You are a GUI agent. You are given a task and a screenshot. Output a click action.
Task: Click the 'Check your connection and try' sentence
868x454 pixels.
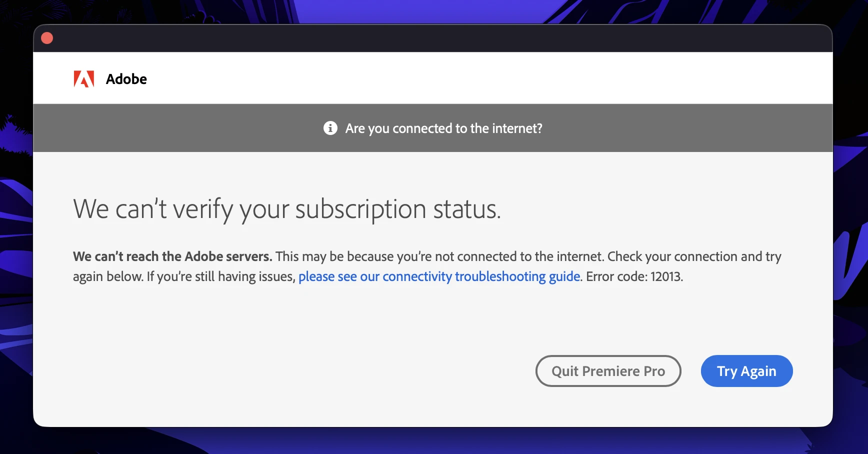[694, 256]
